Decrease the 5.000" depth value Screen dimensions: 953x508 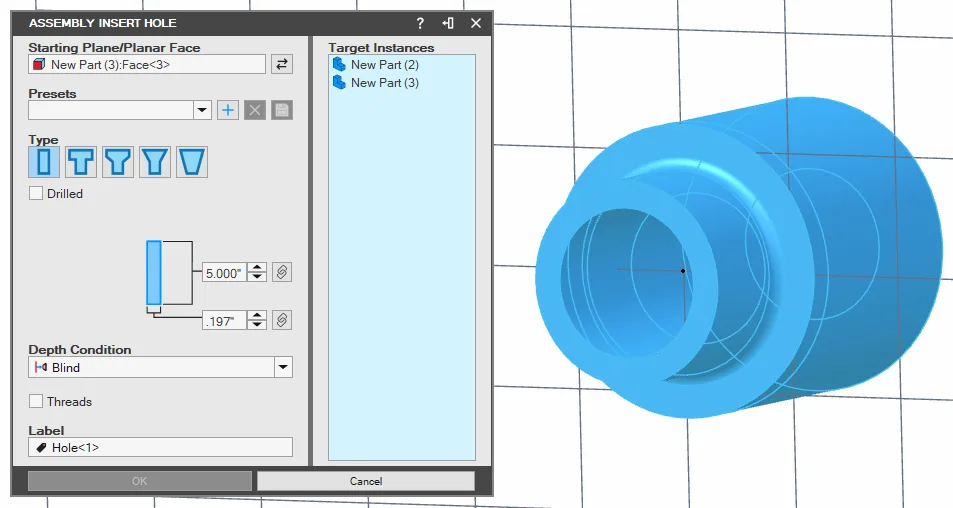257,277
